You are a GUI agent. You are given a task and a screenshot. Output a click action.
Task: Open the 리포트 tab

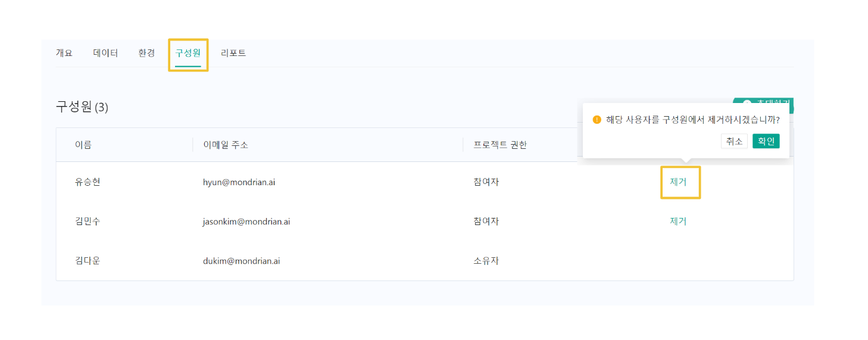(233, 53)
